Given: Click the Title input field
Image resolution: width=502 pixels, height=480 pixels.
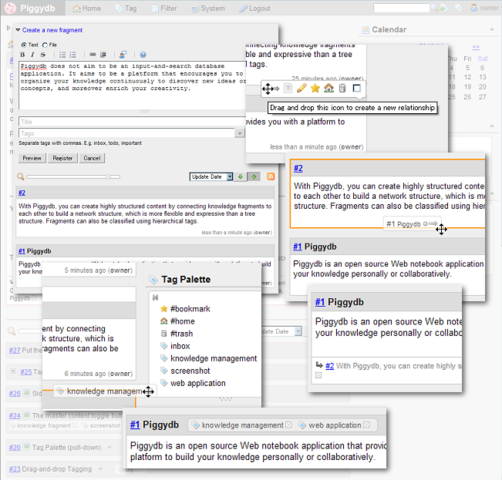Looking at the screenshot, I should (x=132, y=122).
